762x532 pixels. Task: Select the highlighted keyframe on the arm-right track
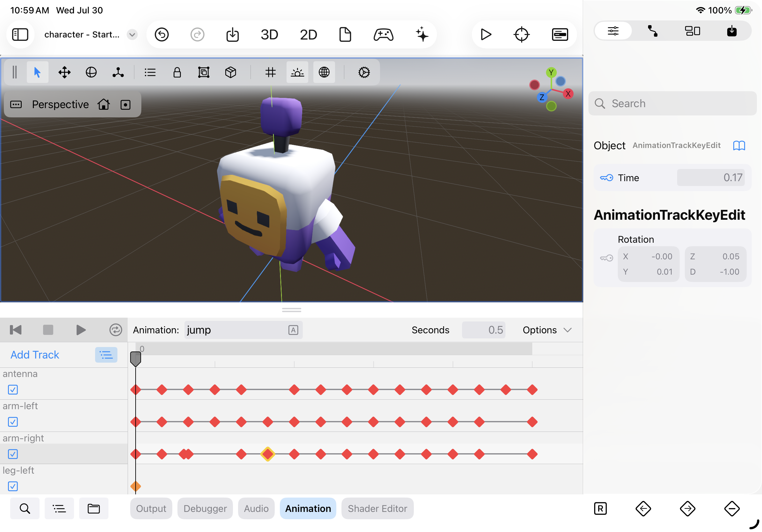(267, 454)
